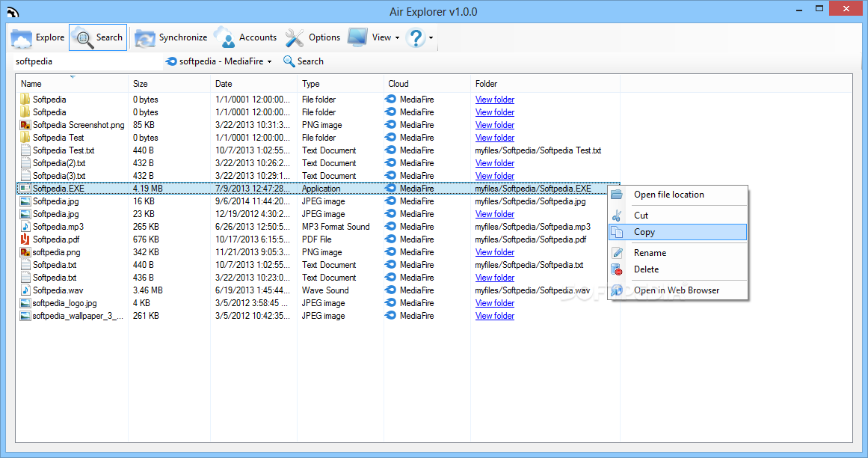Select the softpedia_wallpaper_3_ file
The image size is (868, 458).
click(x=78, y=316)
